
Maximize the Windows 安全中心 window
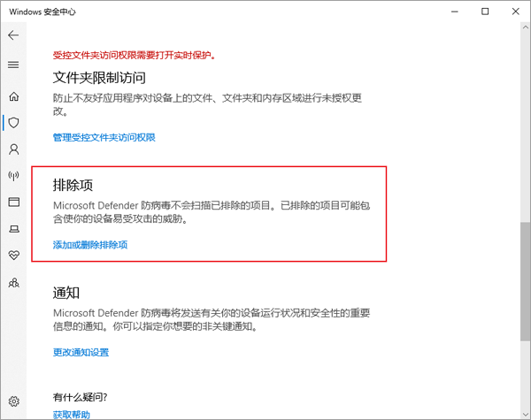[x=484, y=11]
